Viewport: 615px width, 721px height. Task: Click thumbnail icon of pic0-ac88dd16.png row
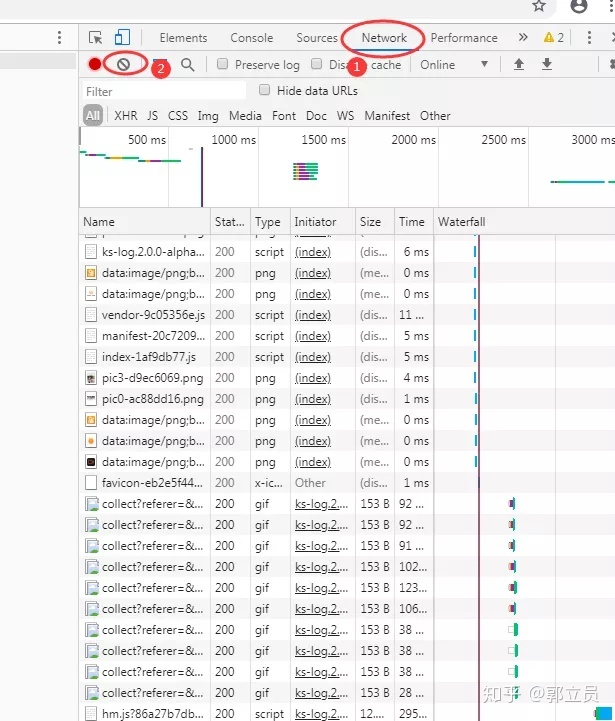pos(91,399)
